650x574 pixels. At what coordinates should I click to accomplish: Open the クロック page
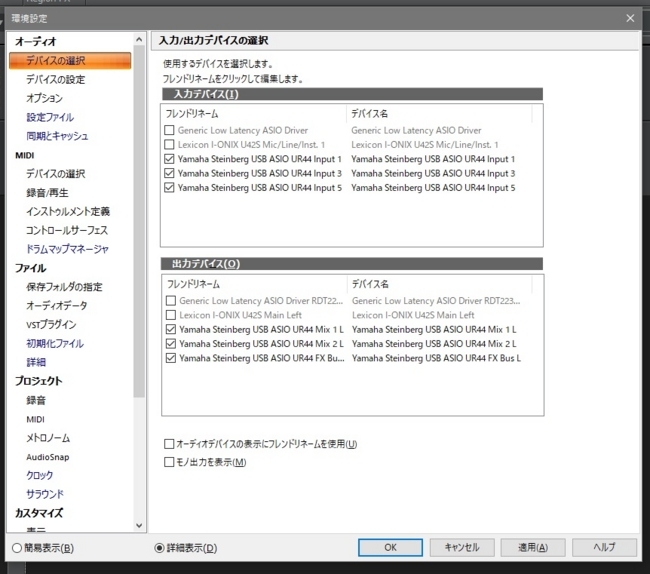pyautogui.click(x=40, y=475)
